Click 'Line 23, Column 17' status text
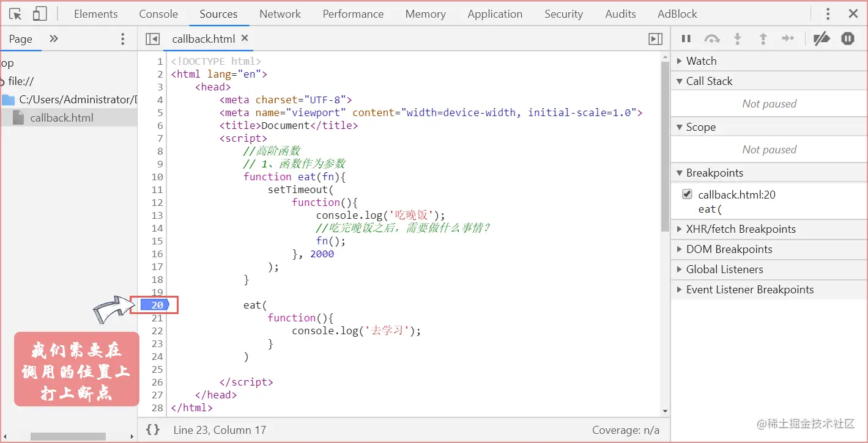Image resolution: width=868 pixels, height=443 pixels. (220, 430)
